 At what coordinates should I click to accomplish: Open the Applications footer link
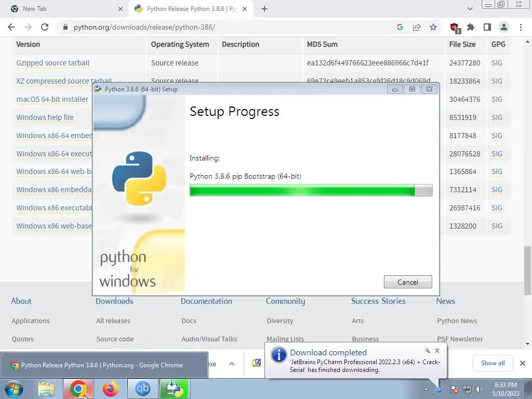[31, 321]
